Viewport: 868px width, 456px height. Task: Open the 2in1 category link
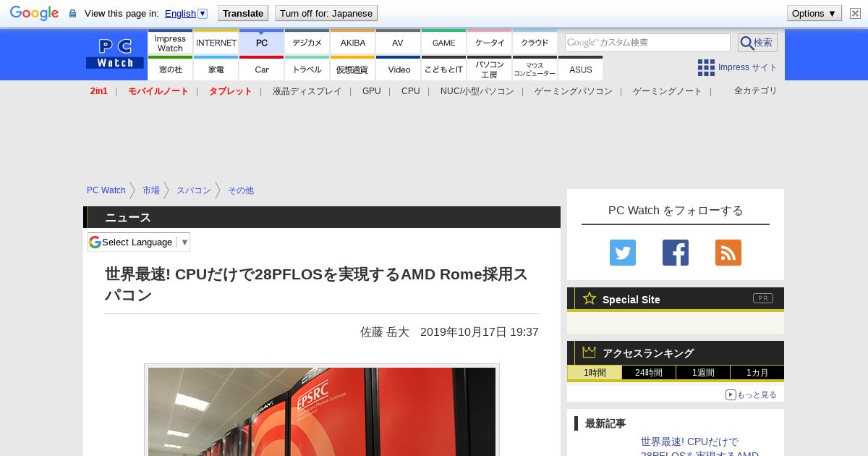[99, 91]
